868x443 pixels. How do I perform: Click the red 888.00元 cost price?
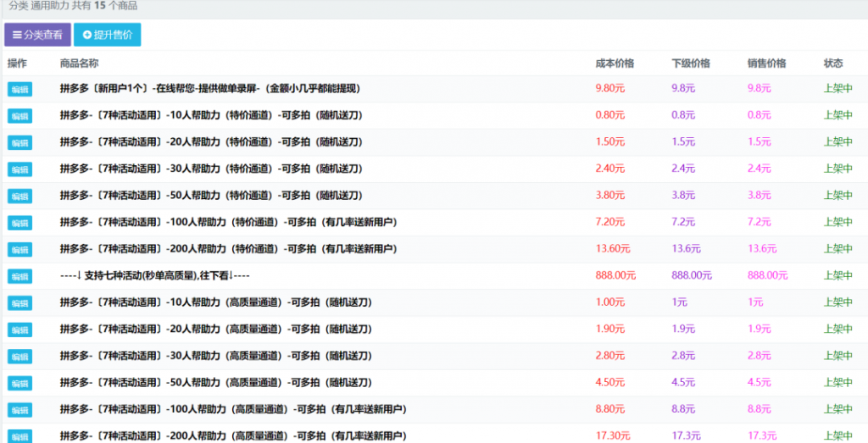(x=615, y=275)
